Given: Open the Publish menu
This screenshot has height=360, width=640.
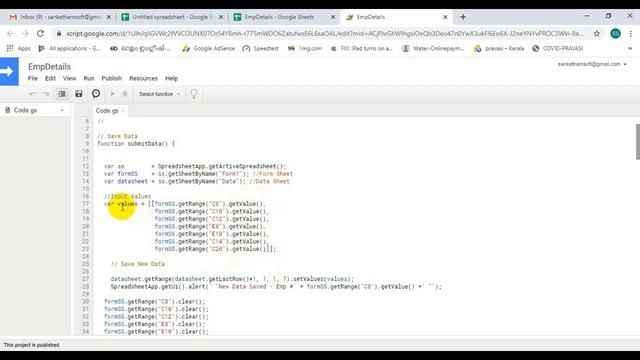Looking at the screenshot, I should click(x=111, y=78).
